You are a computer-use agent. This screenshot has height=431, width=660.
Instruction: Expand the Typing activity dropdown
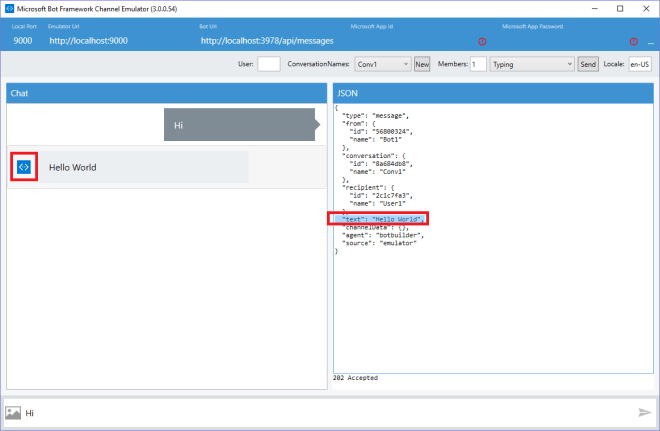[567, 64]
